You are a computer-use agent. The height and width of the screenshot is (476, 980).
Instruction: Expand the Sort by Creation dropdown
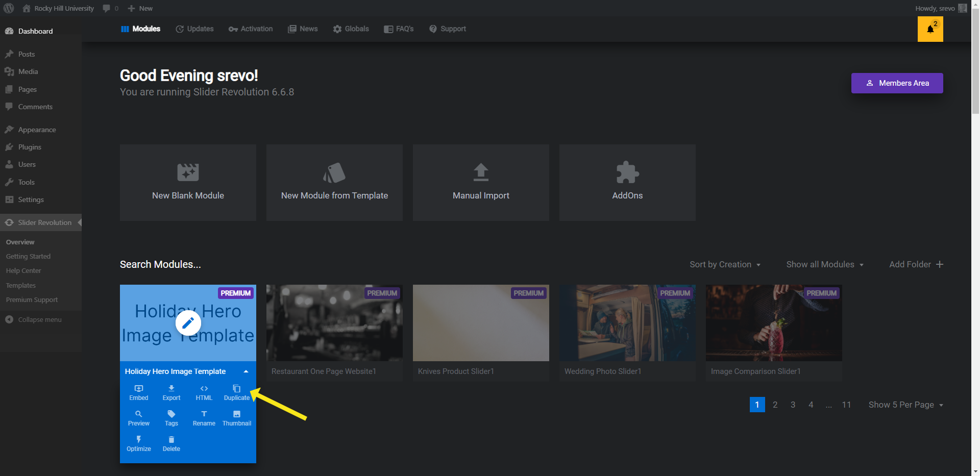(725, 264)
